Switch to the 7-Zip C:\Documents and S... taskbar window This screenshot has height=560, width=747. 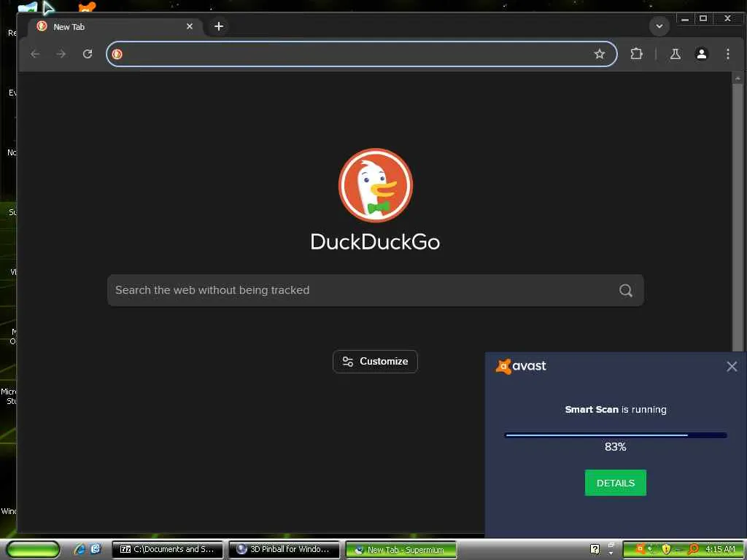click(167, 550)
